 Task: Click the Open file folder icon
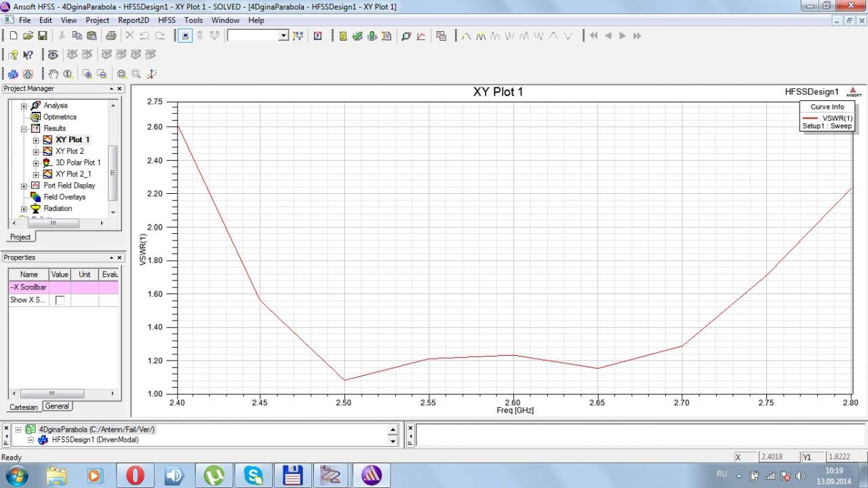pyautogui.click(x=28, y=35)
